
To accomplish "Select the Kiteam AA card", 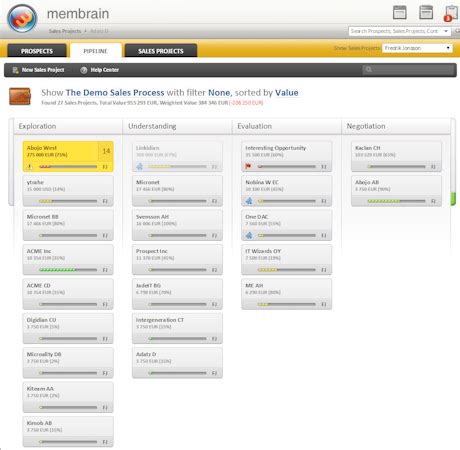I will (x=68, y=397).
